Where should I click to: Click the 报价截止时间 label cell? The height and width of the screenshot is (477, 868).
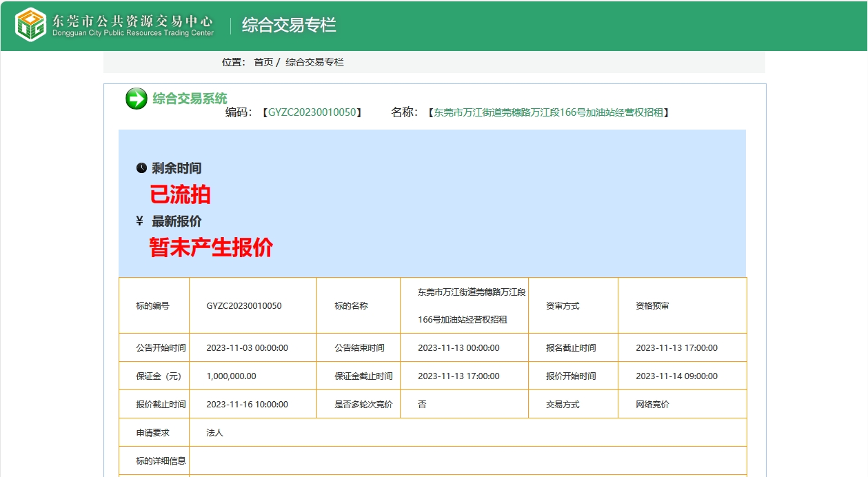click(x=154, y=404)
